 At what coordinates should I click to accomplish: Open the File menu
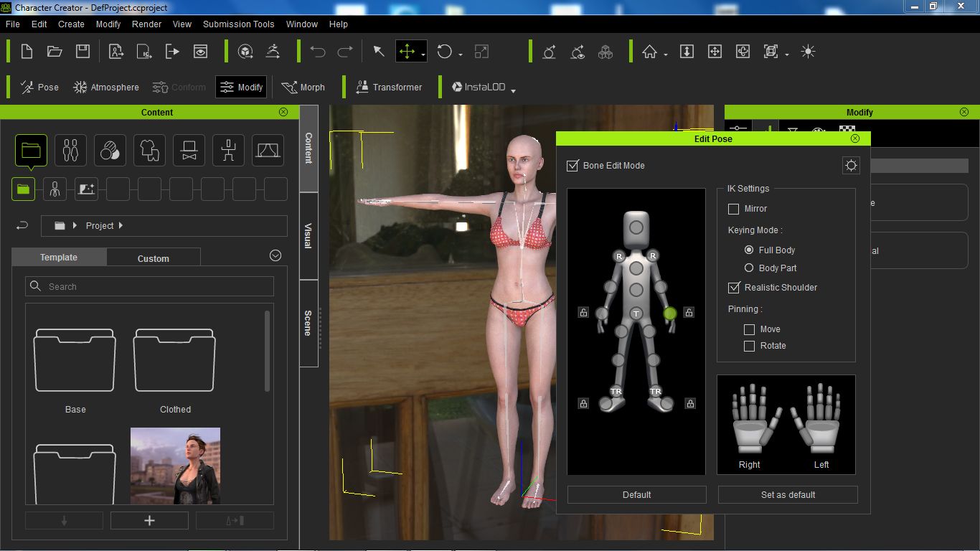12,24
